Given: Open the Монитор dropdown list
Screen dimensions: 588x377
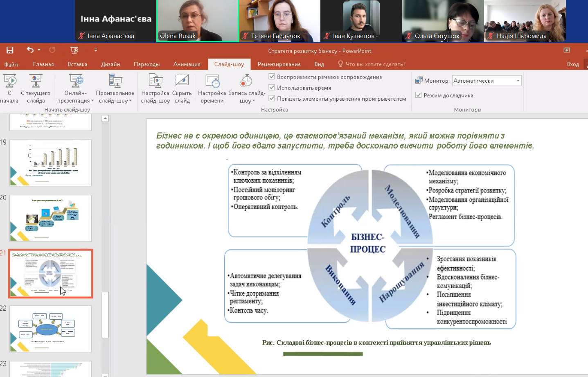Looking at the screenshot, I should (518, 81).
